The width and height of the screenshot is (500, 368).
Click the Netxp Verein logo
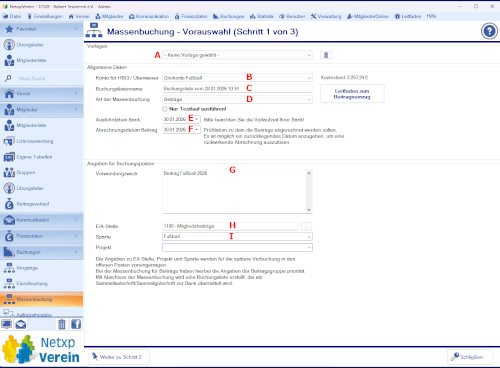pos(41,349)
